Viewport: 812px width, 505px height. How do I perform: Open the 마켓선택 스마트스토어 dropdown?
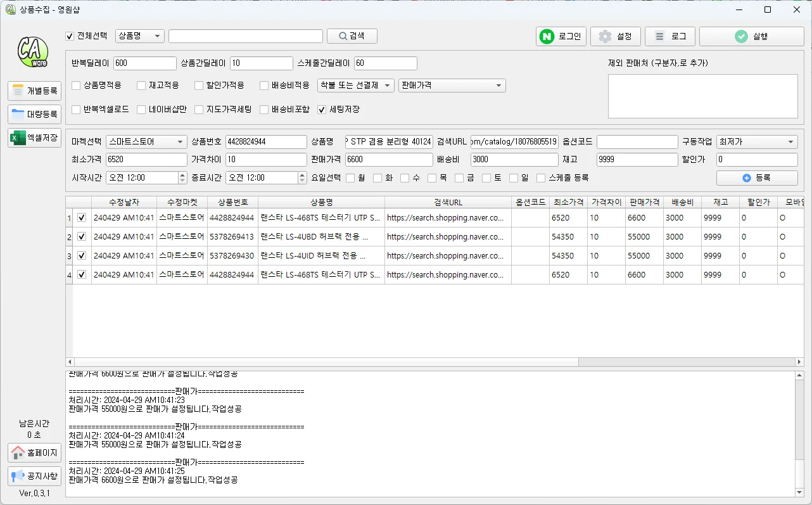146,142
